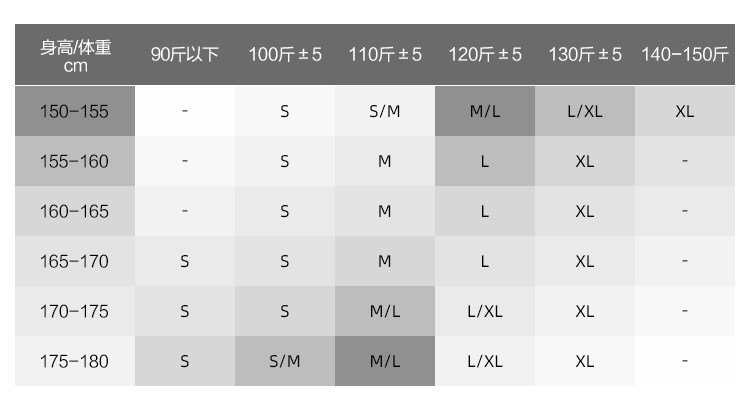Click the L/XL cell in 150-155 row

585,111
